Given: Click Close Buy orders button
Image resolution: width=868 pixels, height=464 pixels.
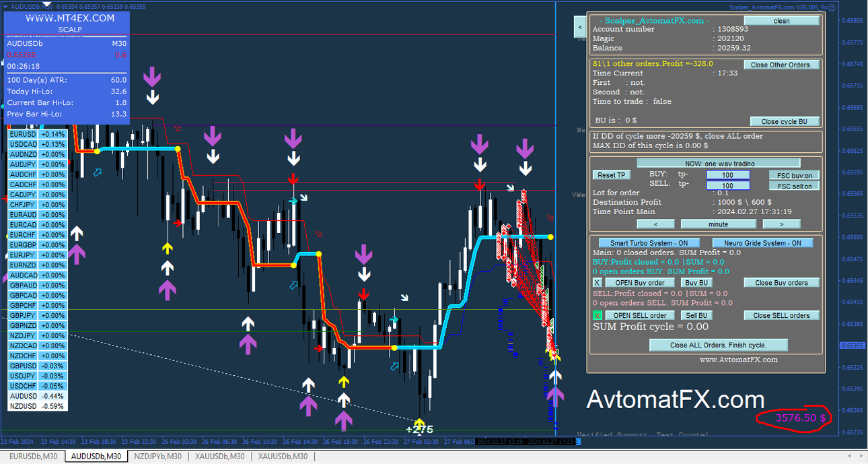Looking at the screenshot, I should click(781, 282).
